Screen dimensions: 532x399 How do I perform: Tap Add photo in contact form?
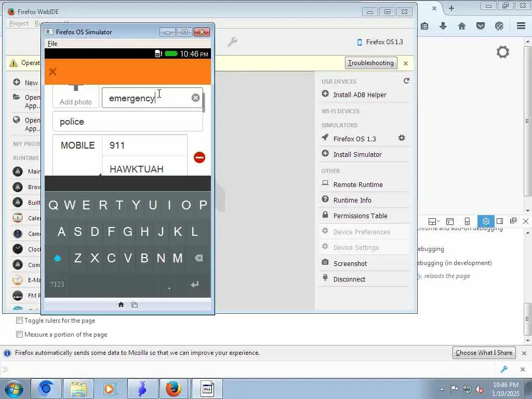(x=76, y=96)
